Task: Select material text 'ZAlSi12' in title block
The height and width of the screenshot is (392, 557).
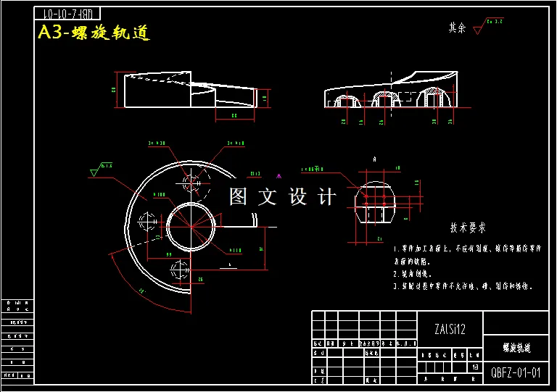Action: point(450,329)
